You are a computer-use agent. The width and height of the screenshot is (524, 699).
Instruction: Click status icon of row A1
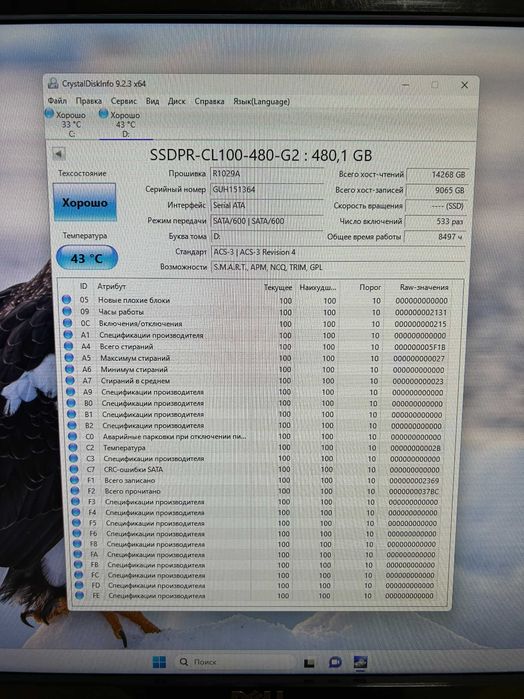pos(68,334)
